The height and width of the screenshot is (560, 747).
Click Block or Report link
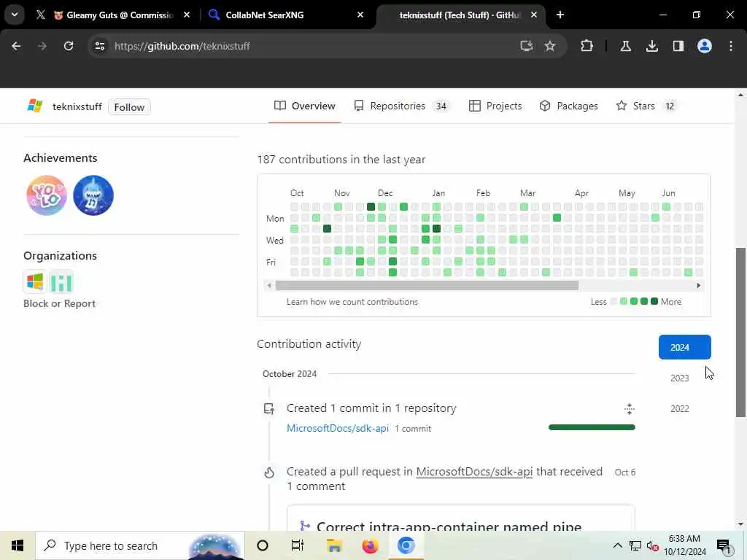pyautogui.click(x=59, y=303)
